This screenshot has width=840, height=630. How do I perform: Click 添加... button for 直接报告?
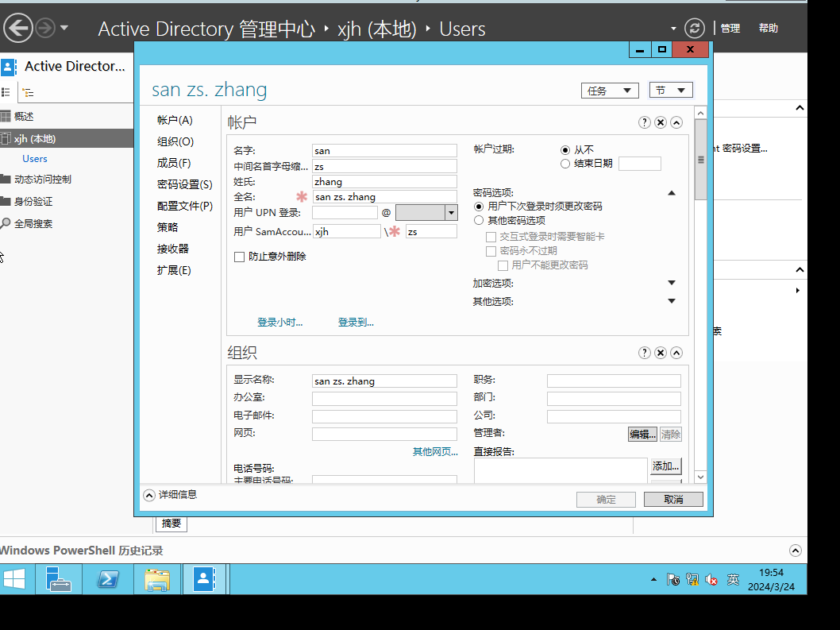click(x=666, y=466)
